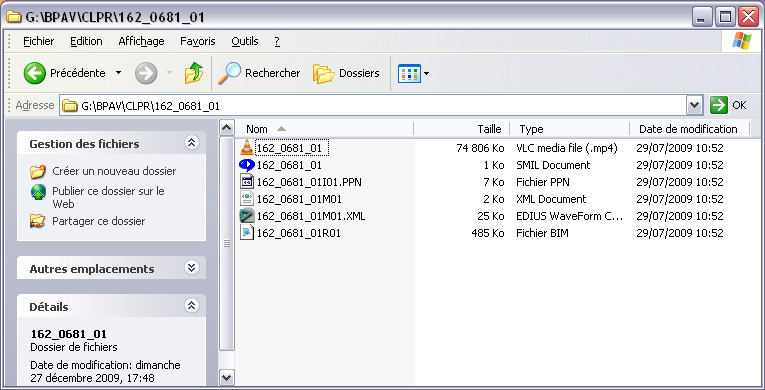Click the globe icon for Publier ce dossier
This screenshot has height=390, width=765.
(38, 192)
